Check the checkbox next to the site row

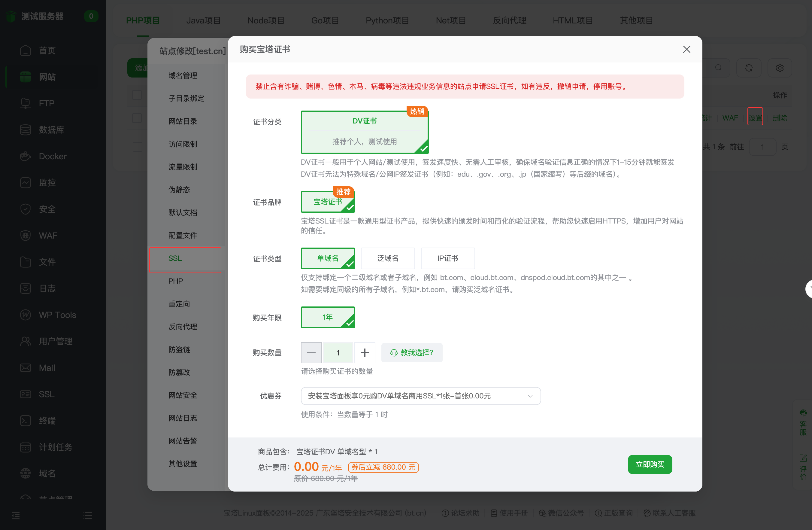[138, 118]
